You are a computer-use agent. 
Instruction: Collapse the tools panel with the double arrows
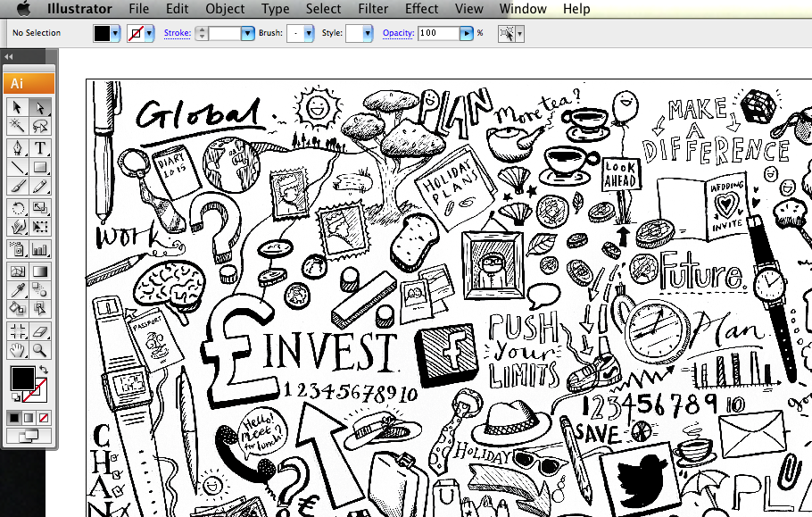click(9, 55)
